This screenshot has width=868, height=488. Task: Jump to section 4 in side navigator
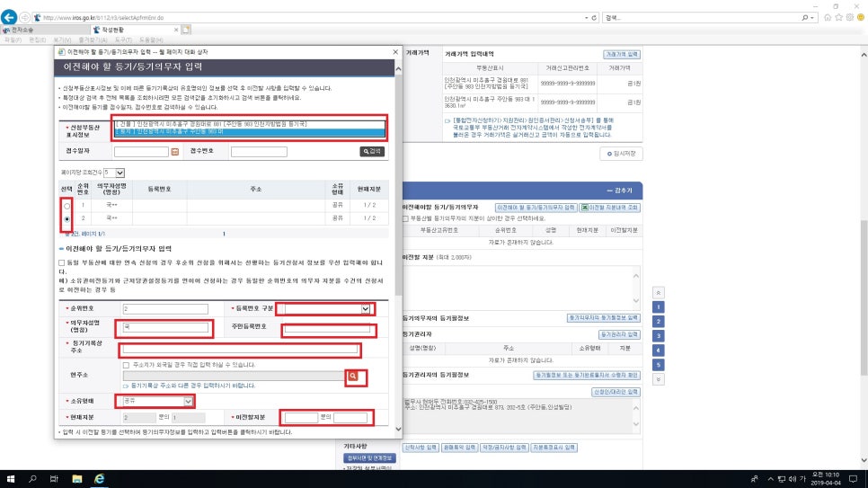659,350
